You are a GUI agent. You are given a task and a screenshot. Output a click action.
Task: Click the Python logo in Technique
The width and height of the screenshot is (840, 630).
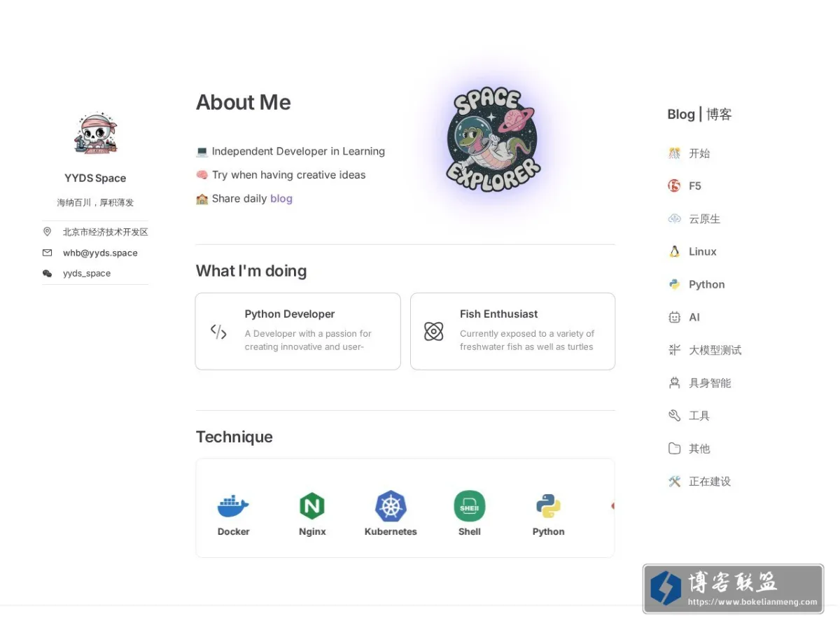548,505
